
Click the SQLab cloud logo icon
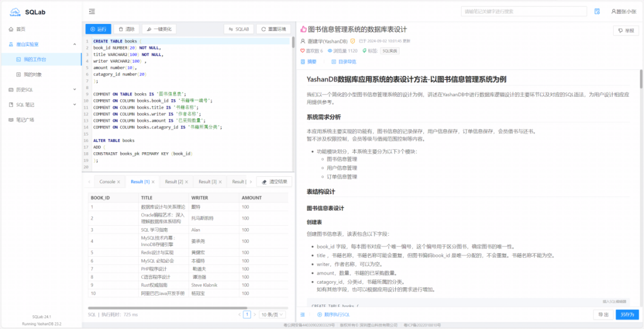click(15, 12)
